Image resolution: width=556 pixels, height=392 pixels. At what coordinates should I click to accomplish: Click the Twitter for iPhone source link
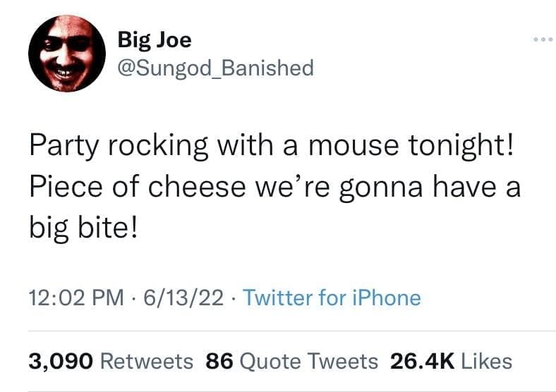pyautogui.click(x=332, y=298)
